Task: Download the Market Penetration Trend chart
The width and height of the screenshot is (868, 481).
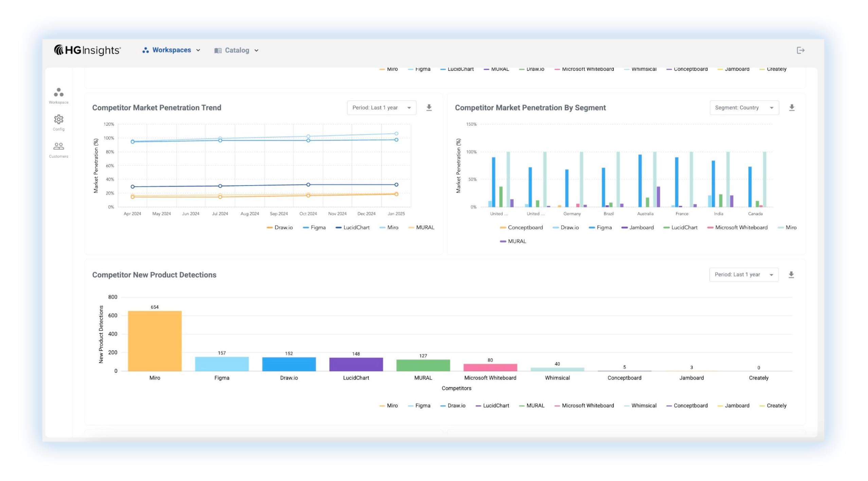Action: click(429, 108)
